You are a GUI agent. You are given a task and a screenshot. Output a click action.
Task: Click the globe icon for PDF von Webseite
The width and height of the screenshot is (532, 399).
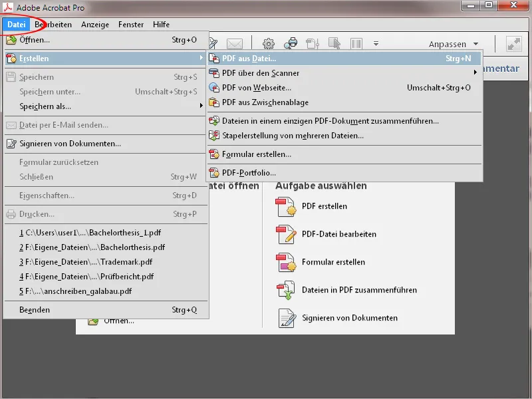click(x=214, y=88)
